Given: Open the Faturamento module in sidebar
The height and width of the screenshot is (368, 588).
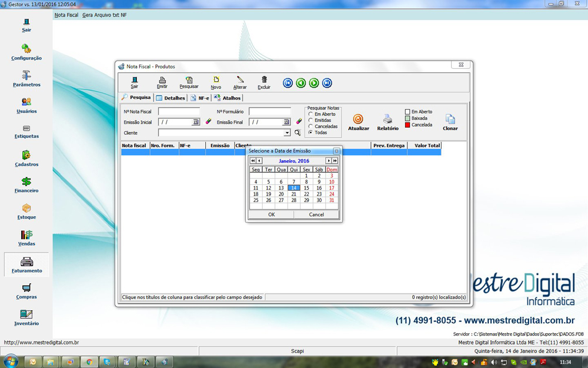Looking at the screenshot, I should point(26,265).
